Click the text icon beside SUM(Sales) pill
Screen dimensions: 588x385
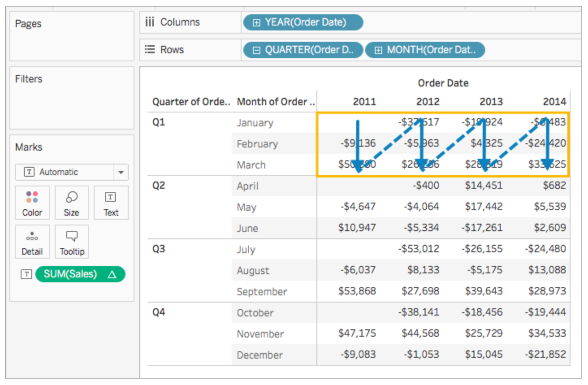tap(26, 274)
